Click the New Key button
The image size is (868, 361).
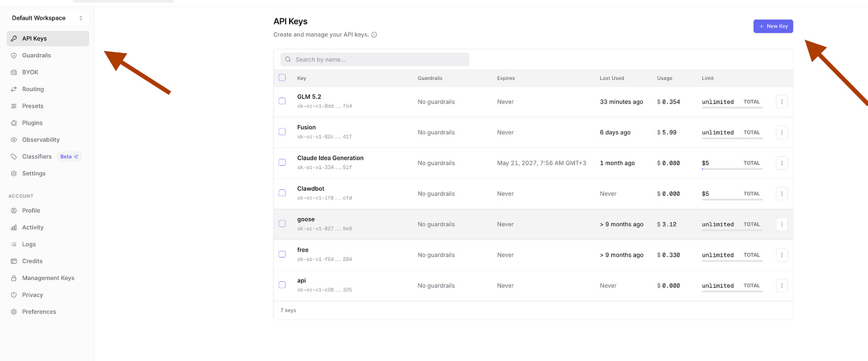pos(773,26)
